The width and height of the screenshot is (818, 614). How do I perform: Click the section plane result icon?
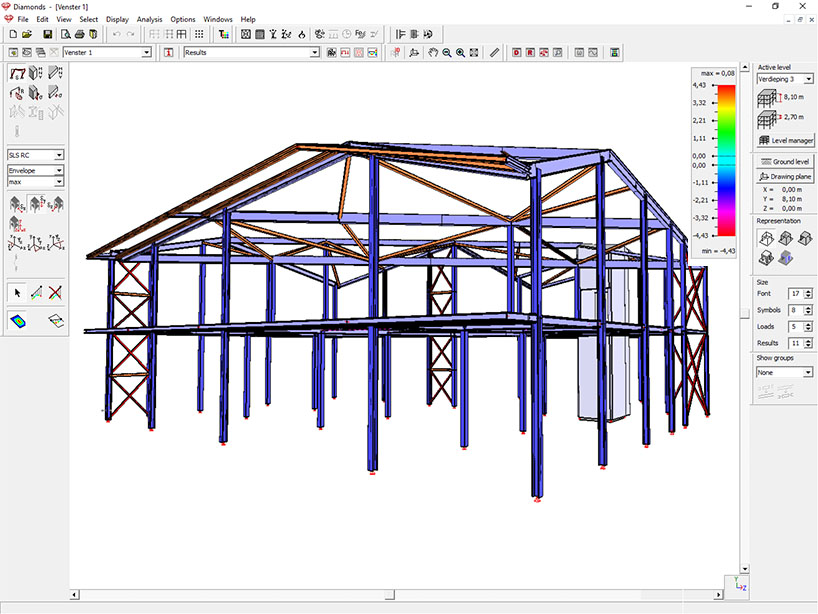(x=55, y=320)
